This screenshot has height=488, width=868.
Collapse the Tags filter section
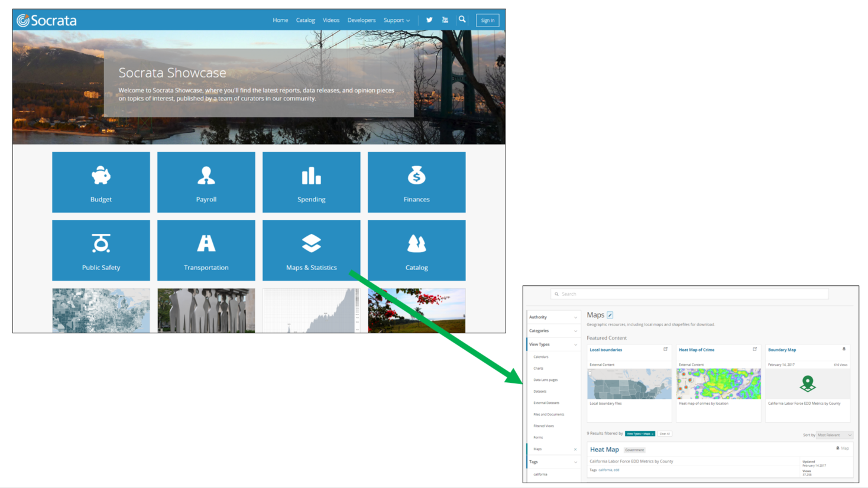553,462
